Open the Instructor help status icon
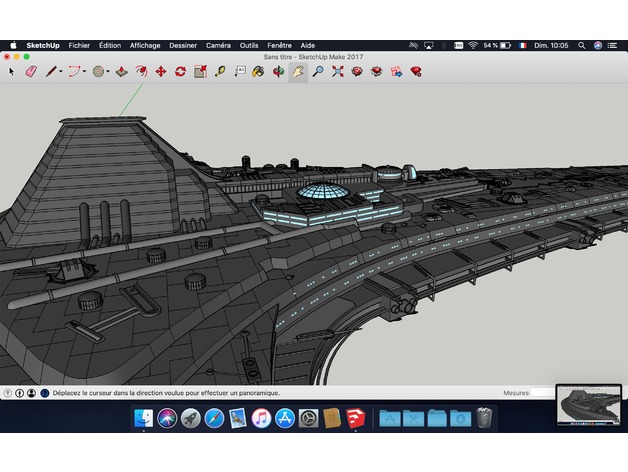 pos(45,393)
